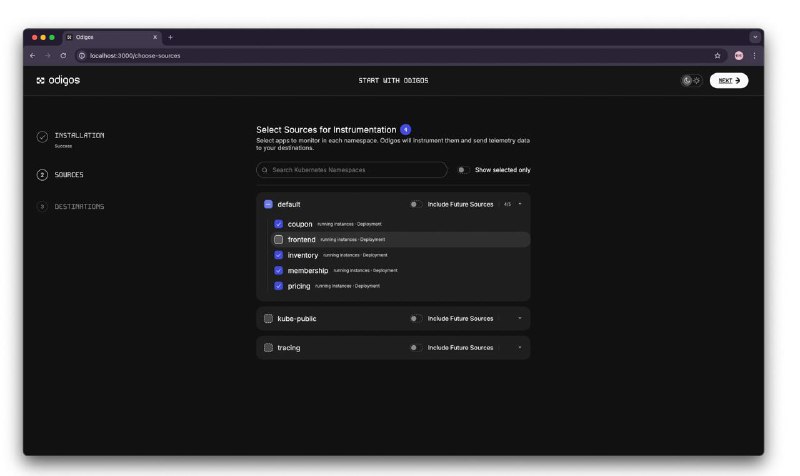Open the browser profile avatar
Image resolution: width=800 pixels, height=476 pixels.
click(739, 56)
